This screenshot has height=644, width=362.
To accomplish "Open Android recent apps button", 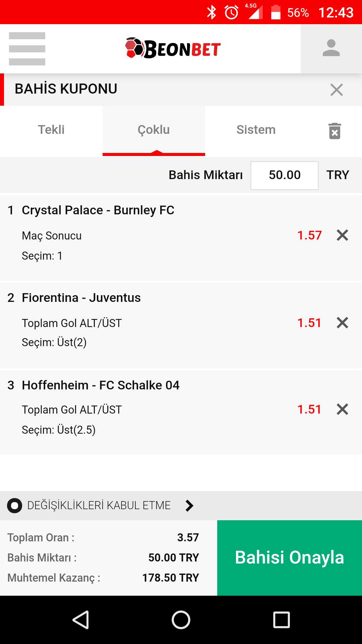I will (x=282, y=620).
